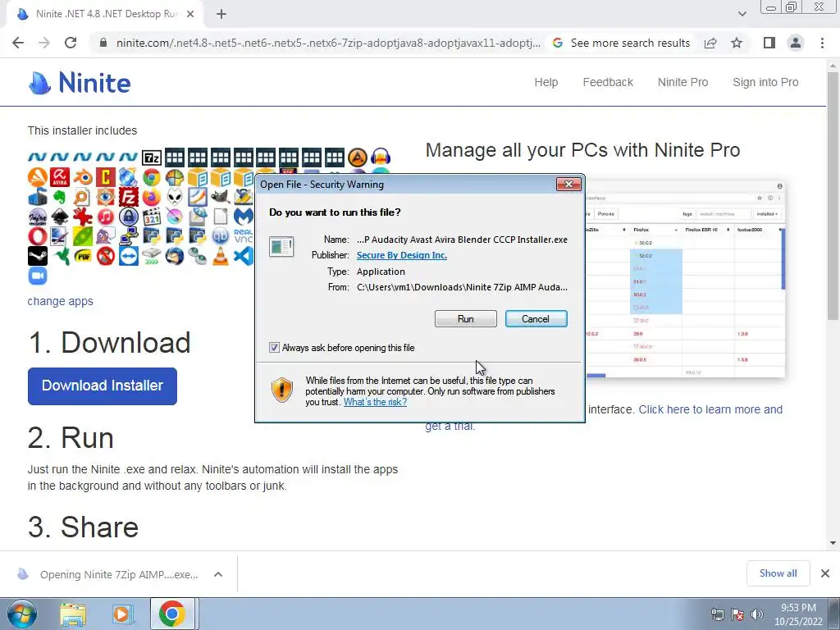The width and height of the screenshot is (840, 630).
Task: Click the Thunderbird icon
Action: click(x=175, y=256)
